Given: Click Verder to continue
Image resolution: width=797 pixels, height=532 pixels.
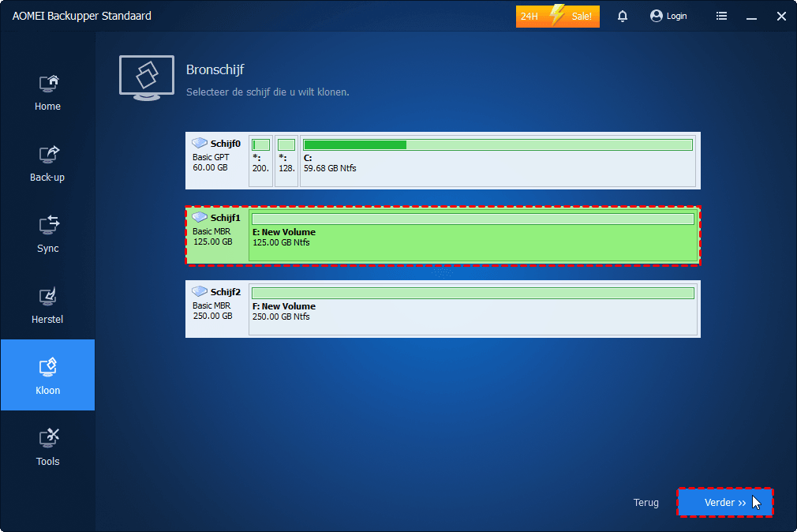Looking at the screenshot, I should (725, 503).
